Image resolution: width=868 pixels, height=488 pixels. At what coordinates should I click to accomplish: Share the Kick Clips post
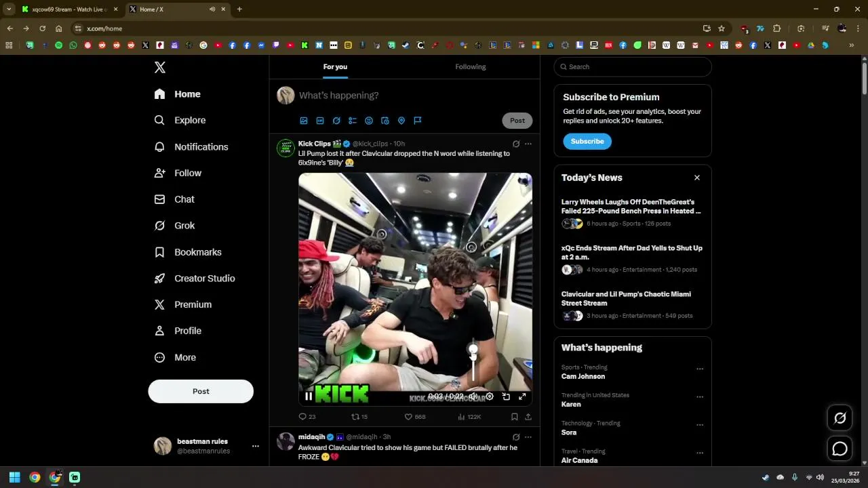coord(528,417)
